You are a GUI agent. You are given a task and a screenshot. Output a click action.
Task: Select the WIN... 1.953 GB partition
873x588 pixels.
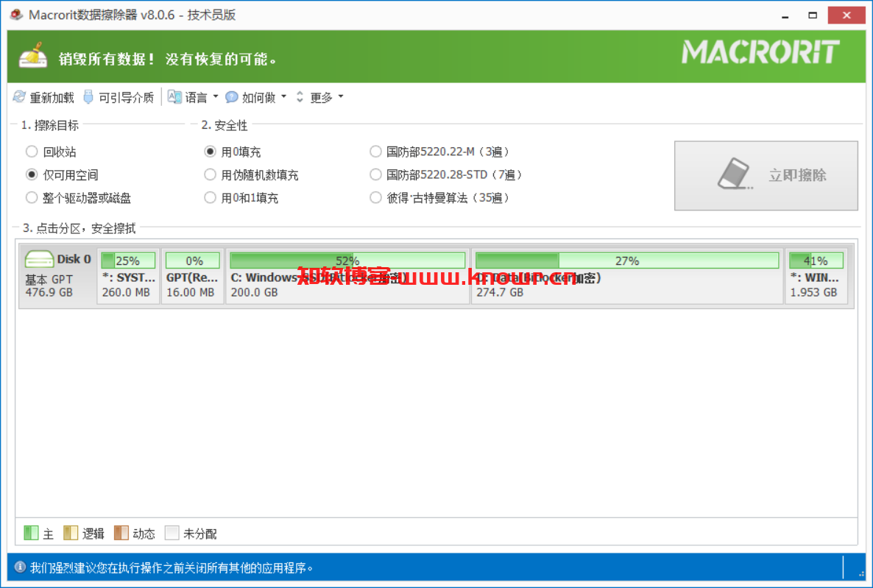pos(816,276)
